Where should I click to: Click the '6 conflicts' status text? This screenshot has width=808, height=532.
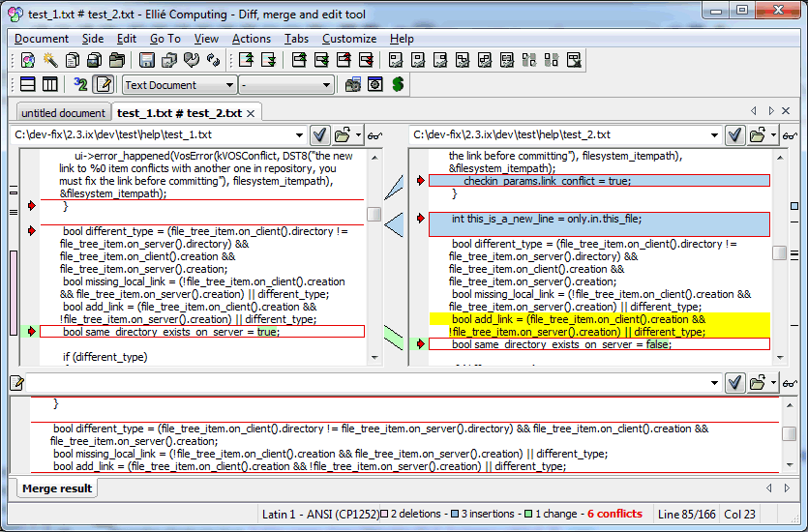pos(614,514)
